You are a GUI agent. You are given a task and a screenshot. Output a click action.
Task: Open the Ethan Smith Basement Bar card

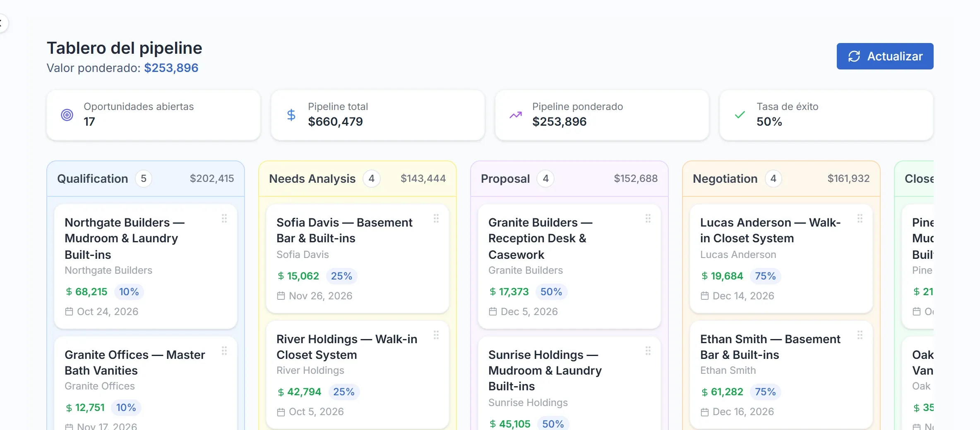pos(781,375)
